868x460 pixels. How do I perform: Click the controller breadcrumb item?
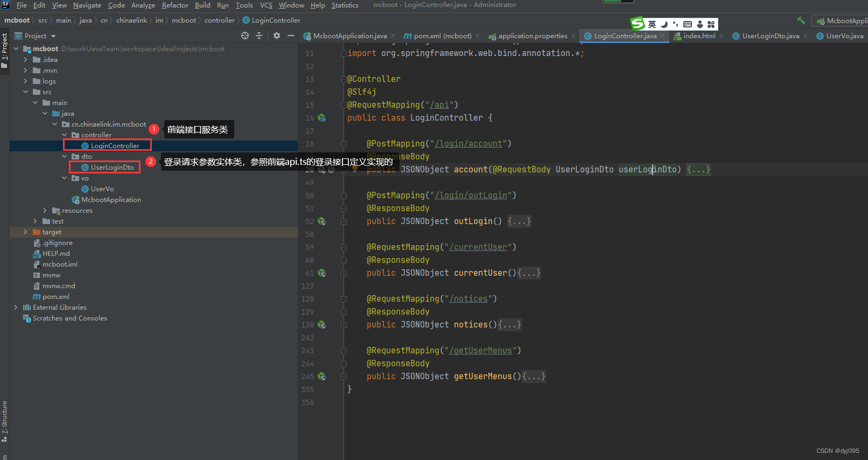tap(220, 20)
